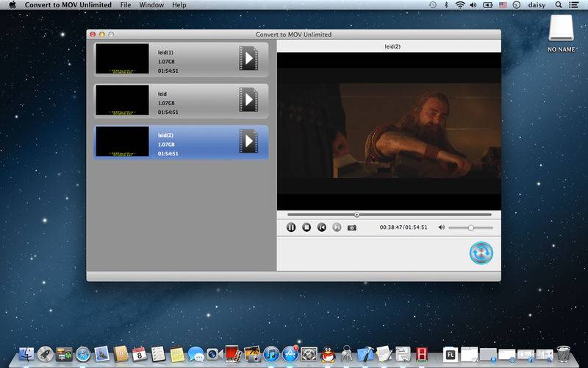Open iTunes from the dock
This screenshot has width=588, height=368.
[x=271, y=354]
